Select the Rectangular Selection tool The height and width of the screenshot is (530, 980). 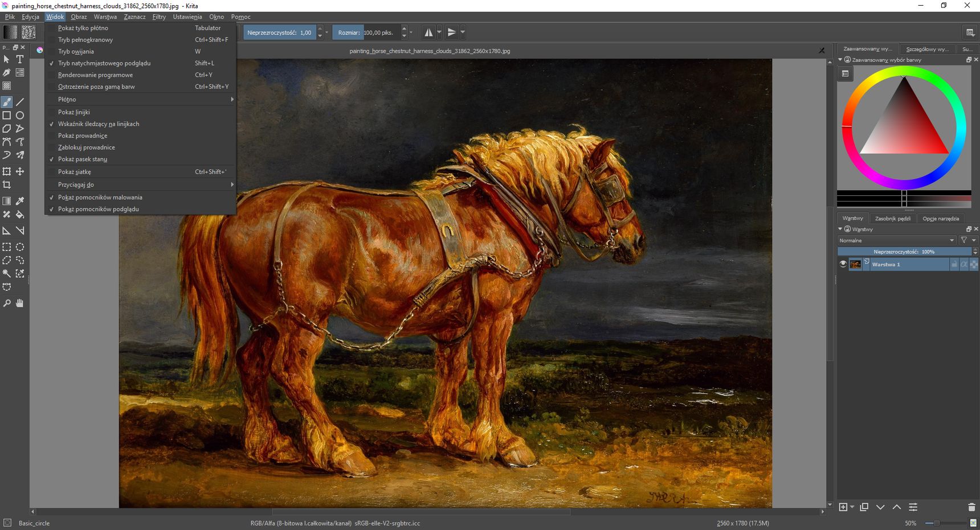coord(7,247)
